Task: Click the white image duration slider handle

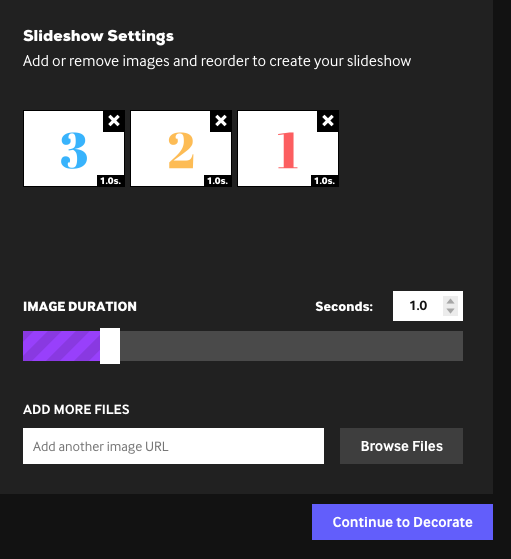Action: click(110, 346)
